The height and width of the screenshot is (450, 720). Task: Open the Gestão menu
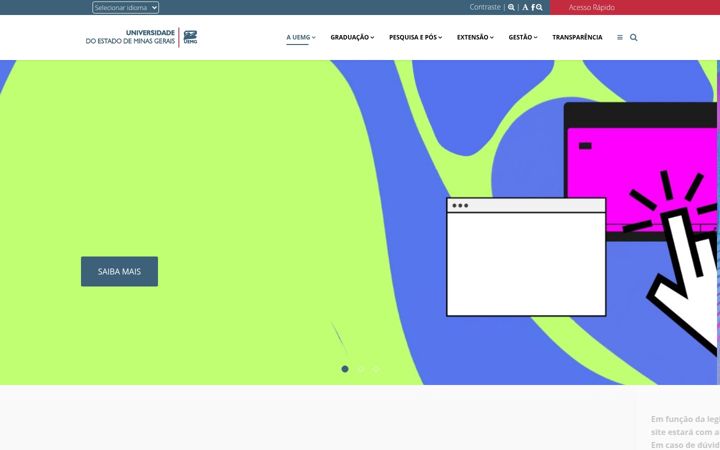(x=523, y=37)
